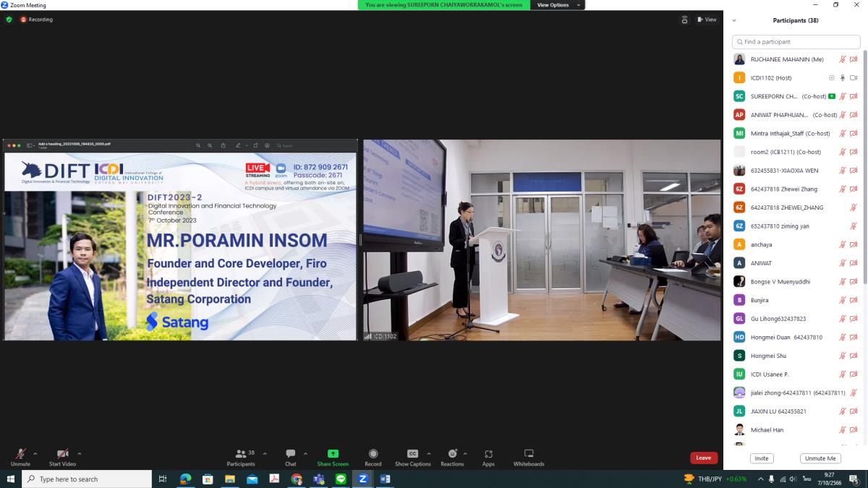This screenshot has width=868, height=488.
Task: Click the ICDI1102 host microphone icon
Action: point(843,77)
